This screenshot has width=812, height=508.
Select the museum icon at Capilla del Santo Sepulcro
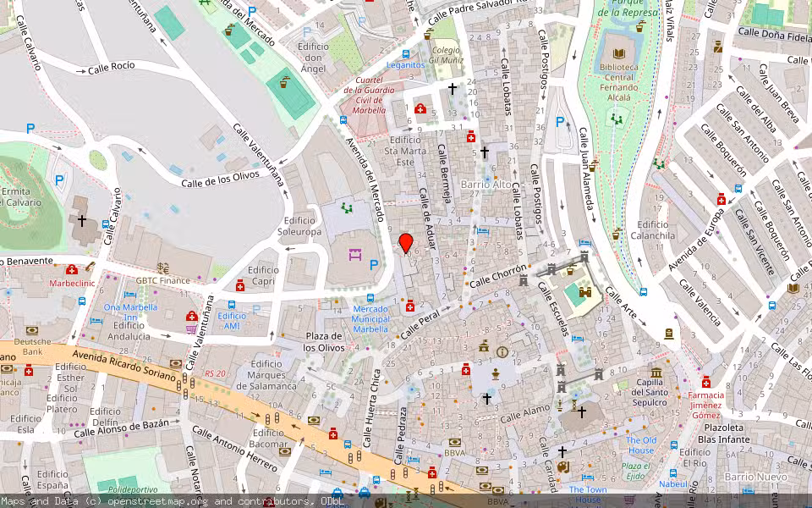(656, 373)
